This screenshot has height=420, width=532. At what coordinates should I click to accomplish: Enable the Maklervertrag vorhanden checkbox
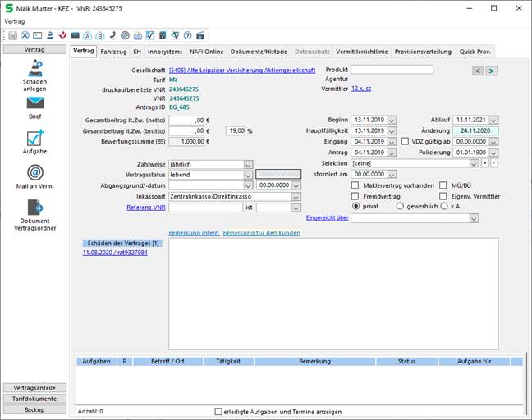(x=355, y=185)
